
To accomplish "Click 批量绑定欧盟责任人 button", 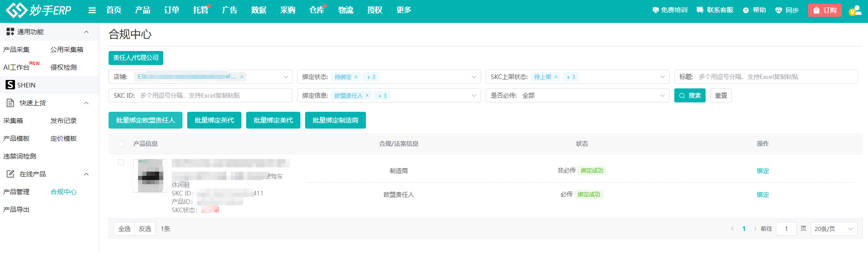I will pyautogui.click(x=146, y=120).
